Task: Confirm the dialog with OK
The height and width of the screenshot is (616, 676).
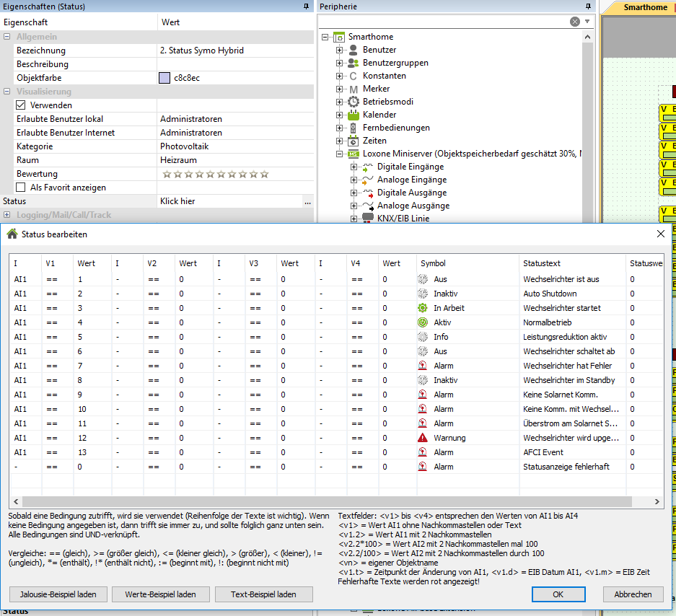Action: [x=558, y=594]
